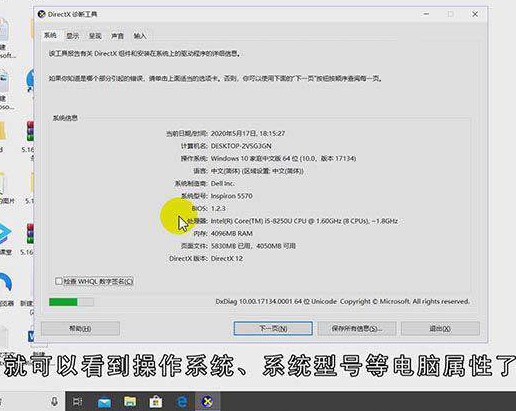Enable the 检查 WHQL 数字签名 checkbox
This screenshot has height=411, width=516.
[x=59, y=281]
